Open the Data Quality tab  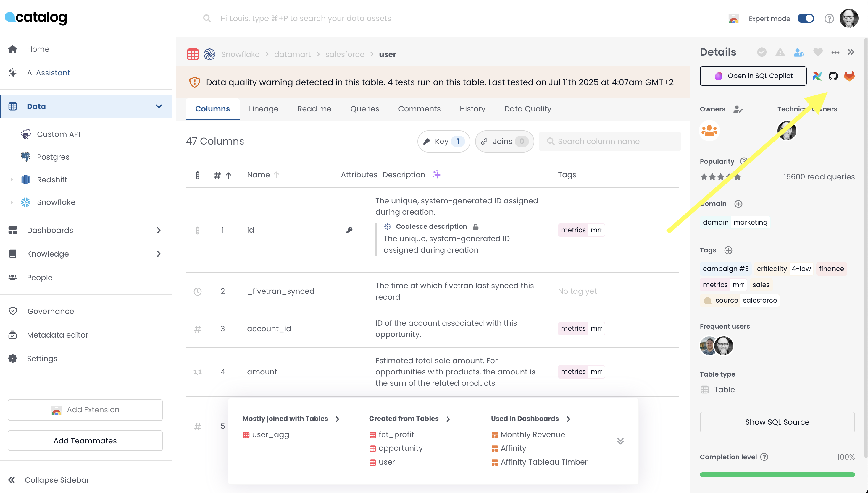click(x=527, y=109)
